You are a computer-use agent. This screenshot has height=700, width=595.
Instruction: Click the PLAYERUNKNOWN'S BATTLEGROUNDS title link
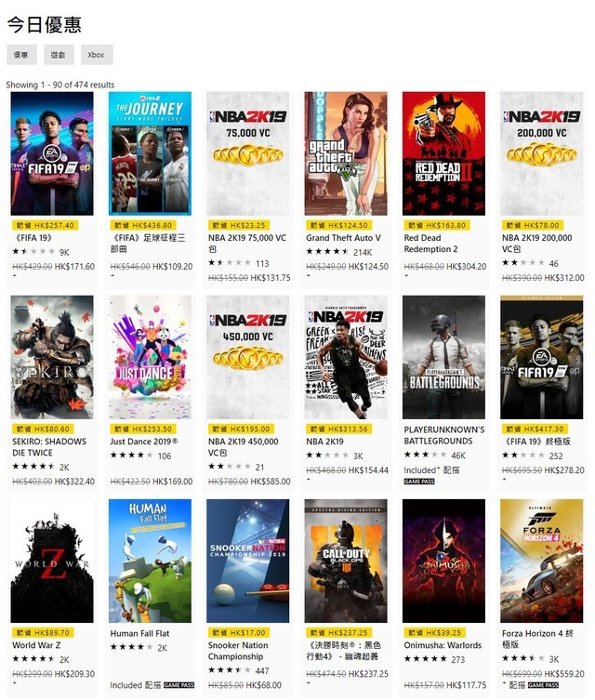[x=444, y=435]
